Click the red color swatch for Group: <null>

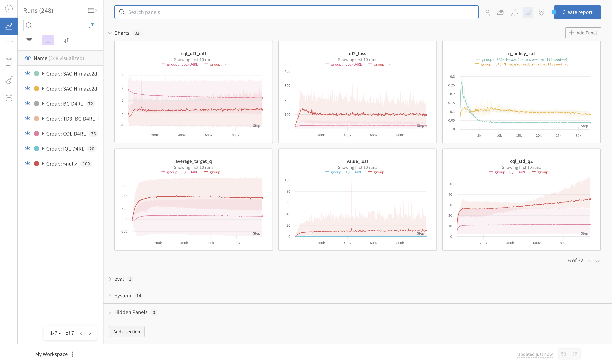point(36,164)
